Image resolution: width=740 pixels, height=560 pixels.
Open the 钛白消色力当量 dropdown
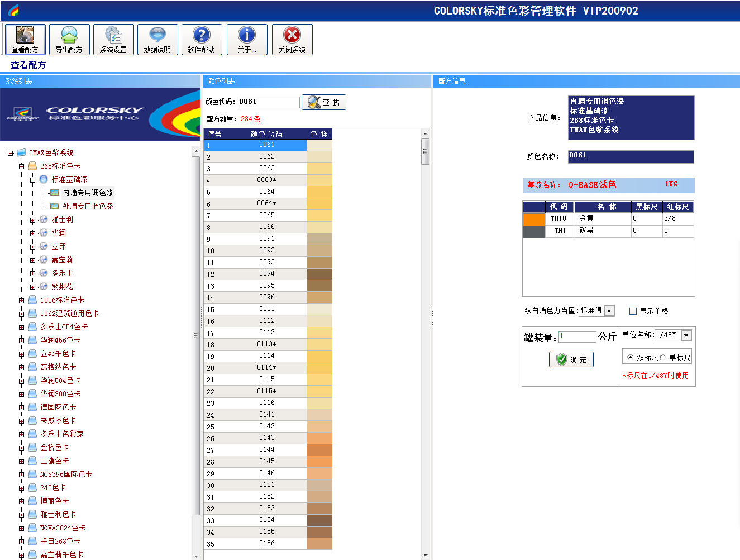click(x=609, y=311)
